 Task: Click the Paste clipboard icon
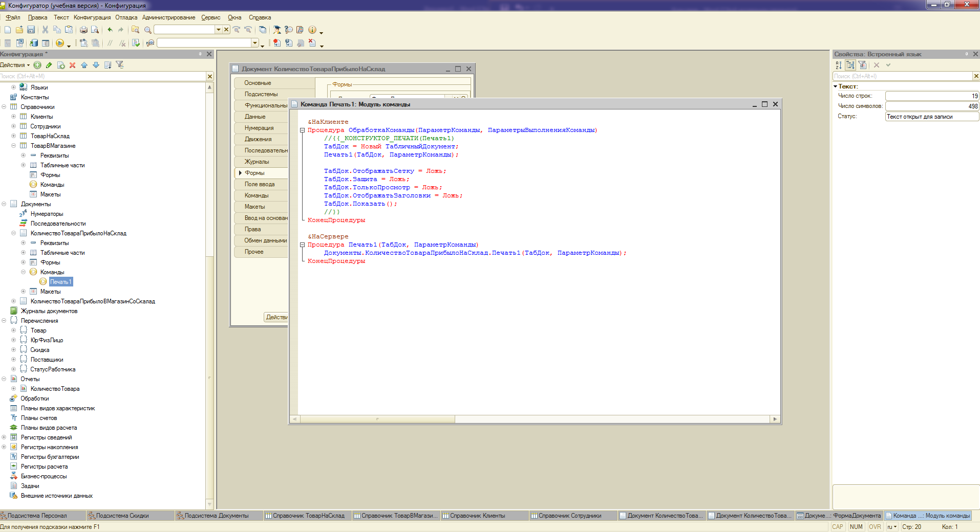pyautogui.click(x=69, y=30)
